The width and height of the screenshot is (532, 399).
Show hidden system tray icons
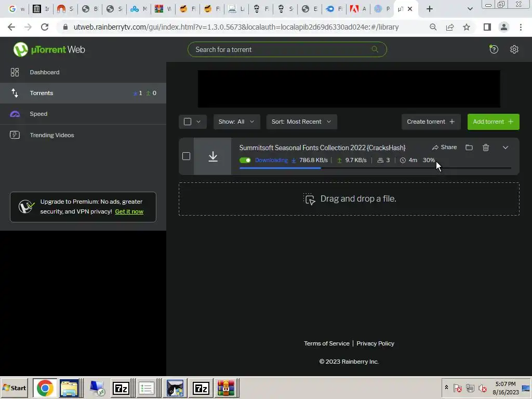[x=446, y=388]
